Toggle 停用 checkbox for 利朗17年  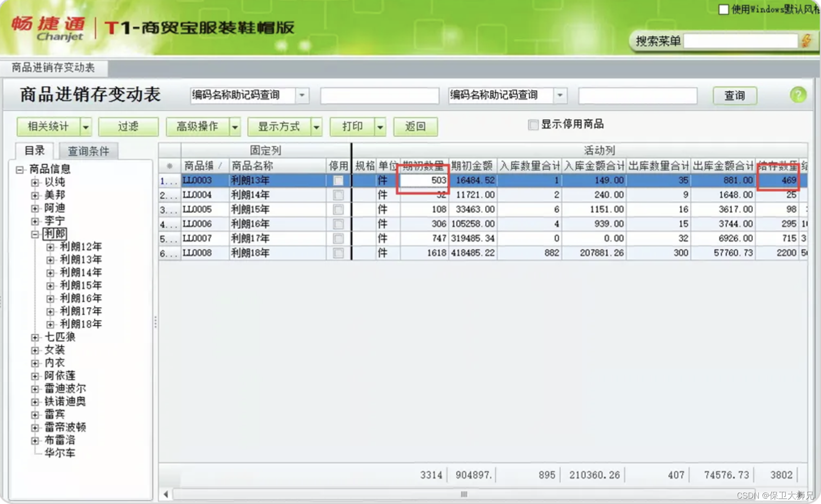pyautogui.click(x=338, y=238)
